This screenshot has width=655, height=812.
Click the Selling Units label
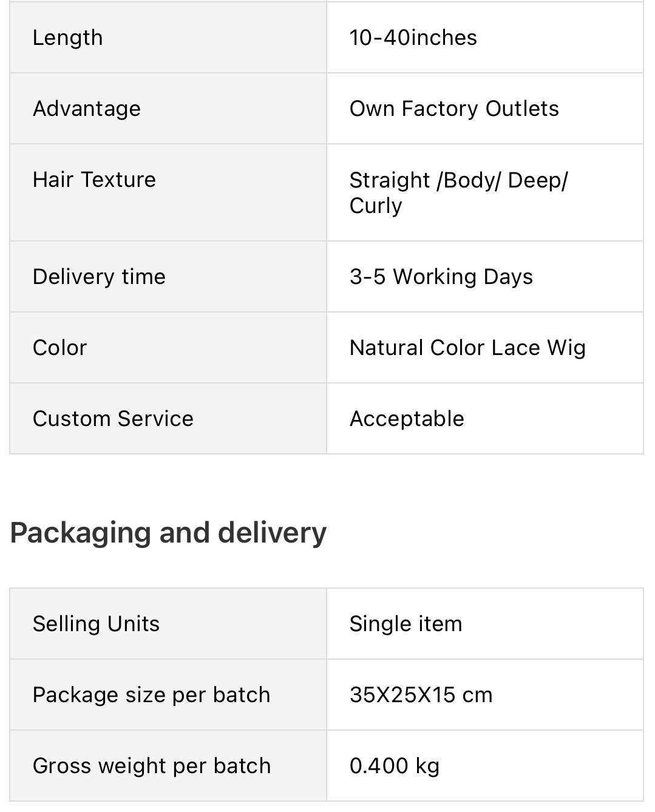click(96, 624)
